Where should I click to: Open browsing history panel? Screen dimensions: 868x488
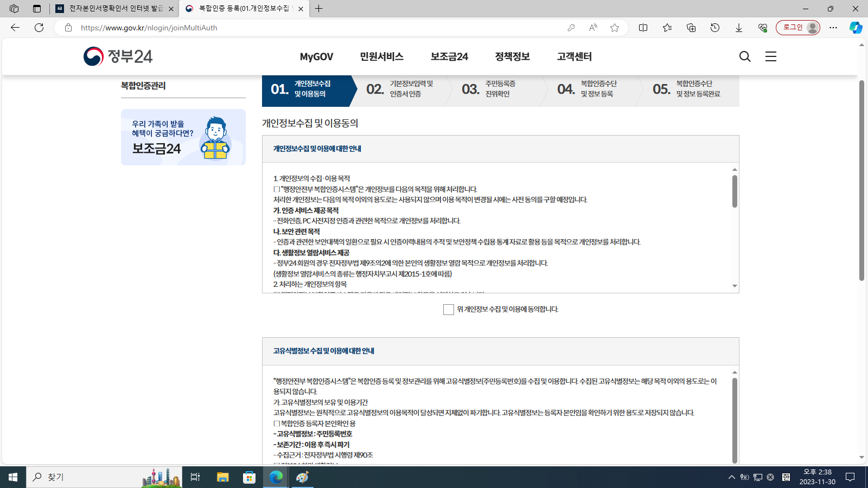[715, 28]
